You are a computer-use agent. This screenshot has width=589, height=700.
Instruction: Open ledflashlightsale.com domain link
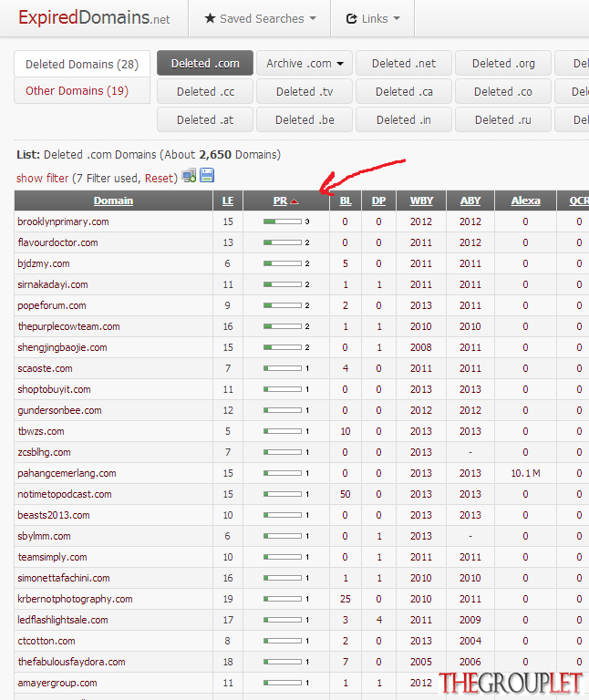[63, 620]
